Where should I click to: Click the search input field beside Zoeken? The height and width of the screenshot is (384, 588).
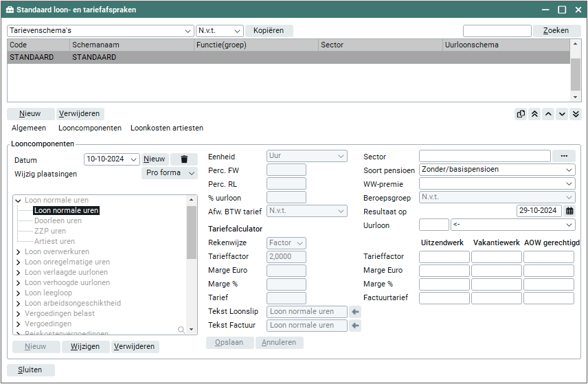pos(497,31)
